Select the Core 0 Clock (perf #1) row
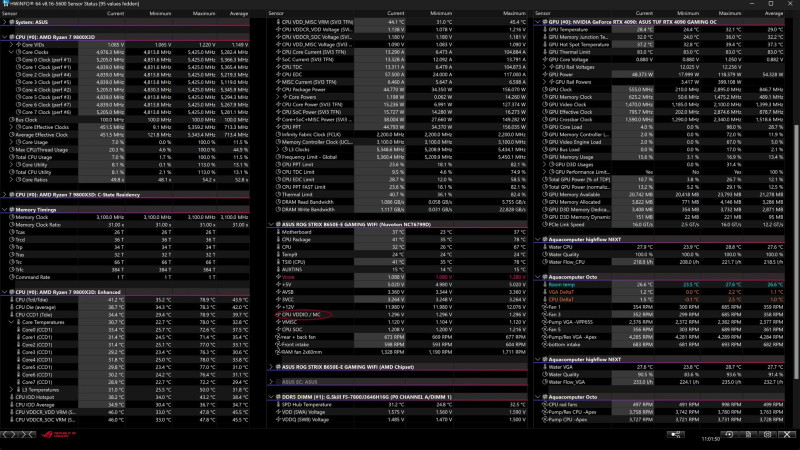The image size is (800, 450). tap(125, 60)
